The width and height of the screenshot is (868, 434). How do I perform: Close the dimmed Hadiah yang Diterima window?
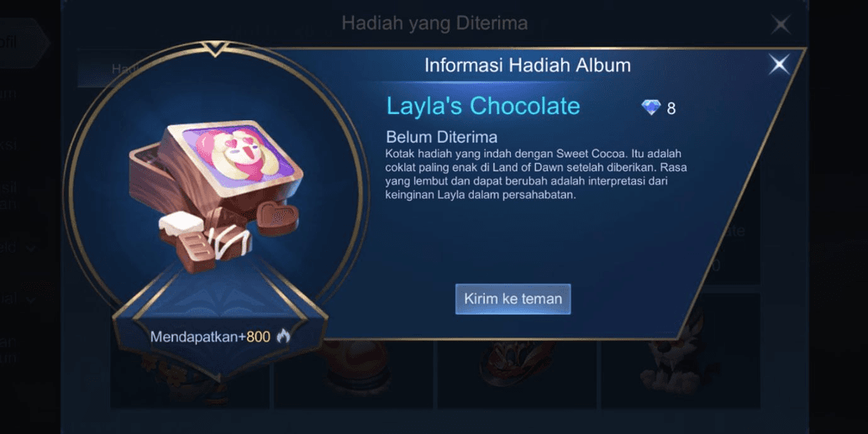click(781, 24)
